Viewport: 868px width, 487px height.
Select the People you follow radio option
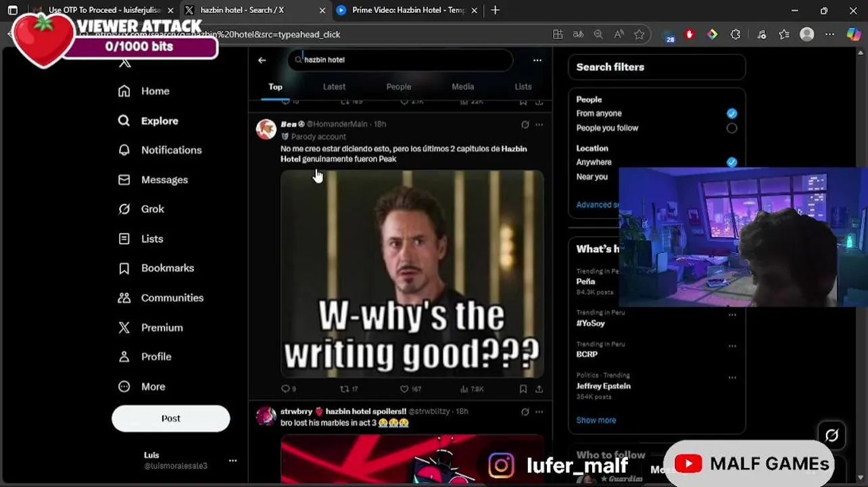click(731, 128)
